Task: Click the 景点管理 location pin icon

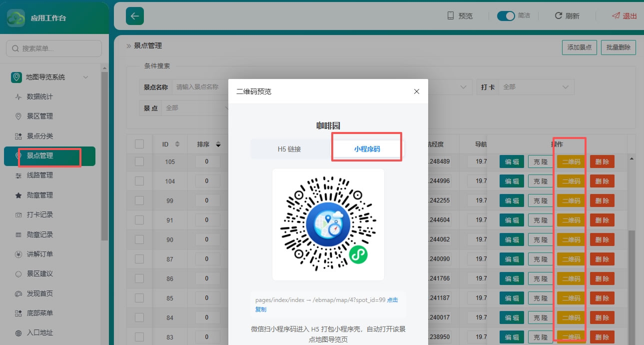Action: tap(18, 155)
